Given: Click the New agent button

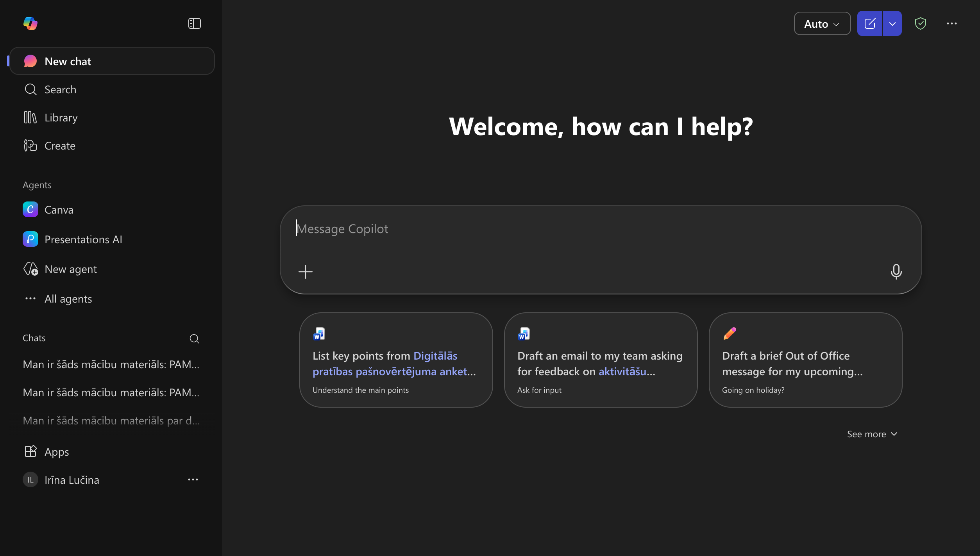Looking at the screenshot, I should [x=70, y=269].
